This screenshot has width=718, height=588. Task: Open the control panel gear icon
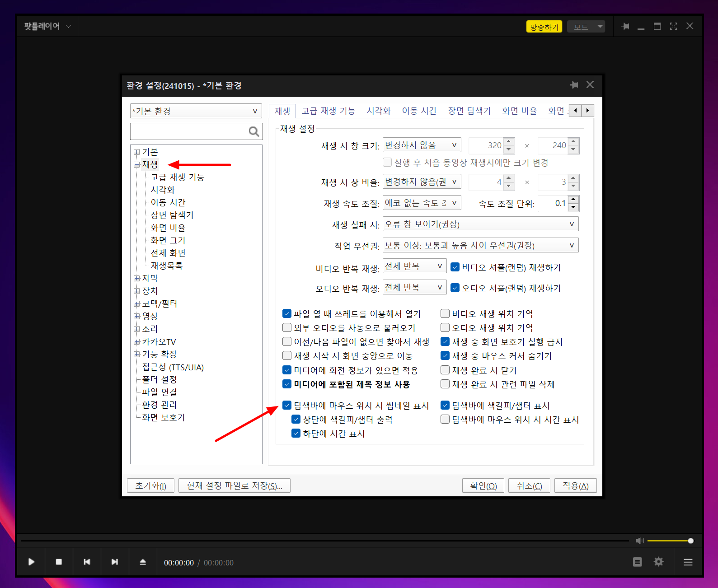click(659, 562)
